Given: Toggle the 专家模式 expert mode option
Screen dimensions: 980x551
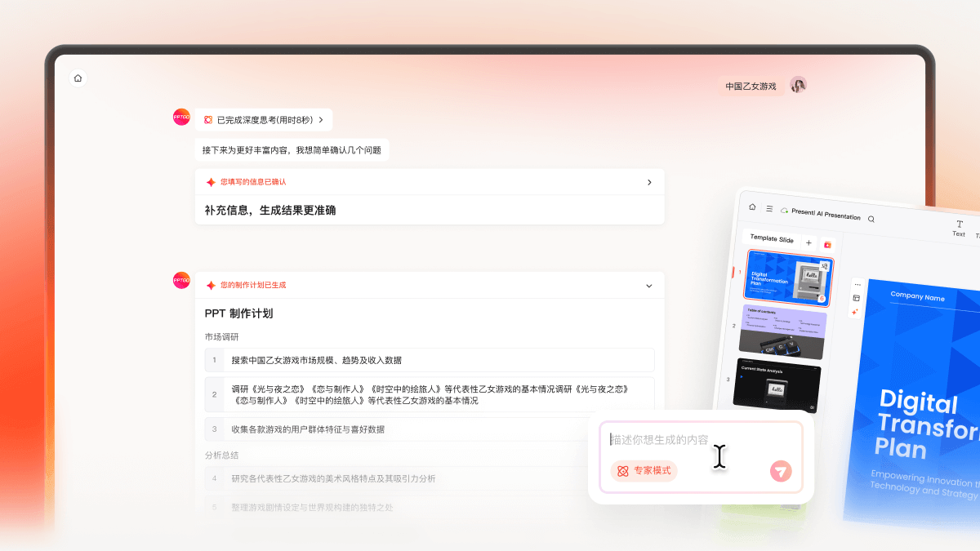Looking at the screenshot, I should click(x=644, y=471).
